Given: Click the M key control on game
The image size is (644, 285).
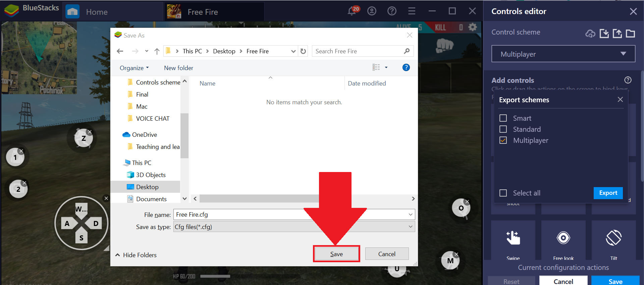Looking at the screenshot, I should click(450, 261).
